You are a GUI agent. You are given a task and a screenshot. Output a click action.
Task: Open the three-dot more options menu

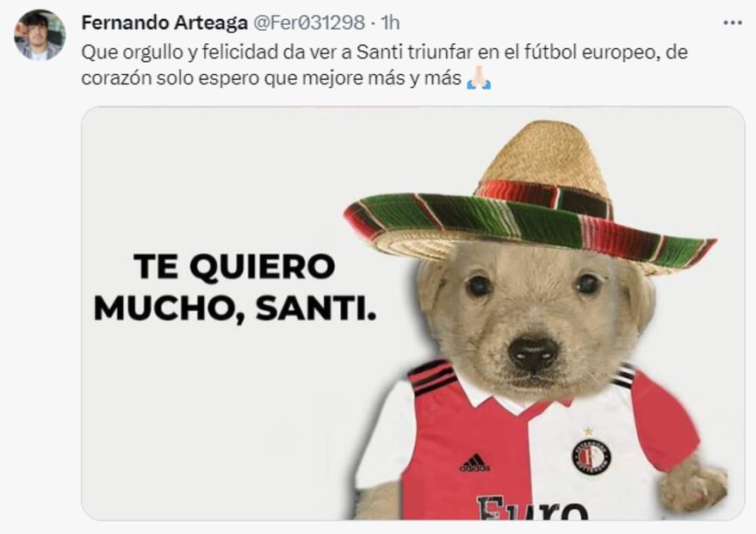point(733,22)
